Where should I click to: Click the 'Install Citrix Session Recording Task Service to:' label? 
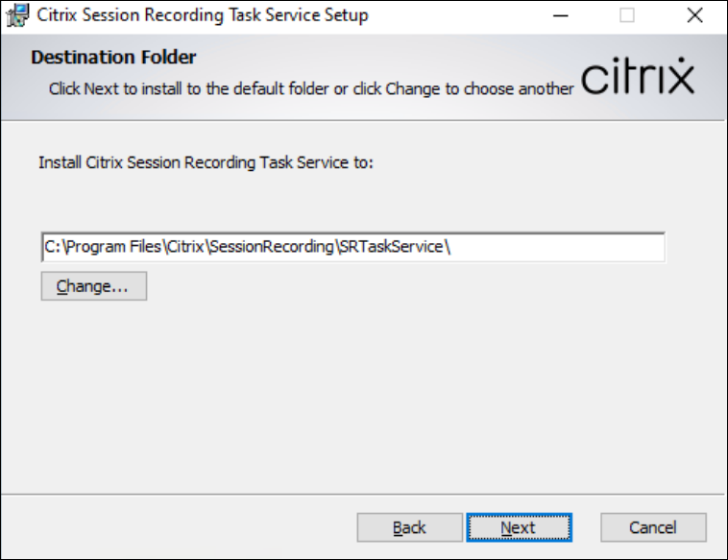point(206,162)
